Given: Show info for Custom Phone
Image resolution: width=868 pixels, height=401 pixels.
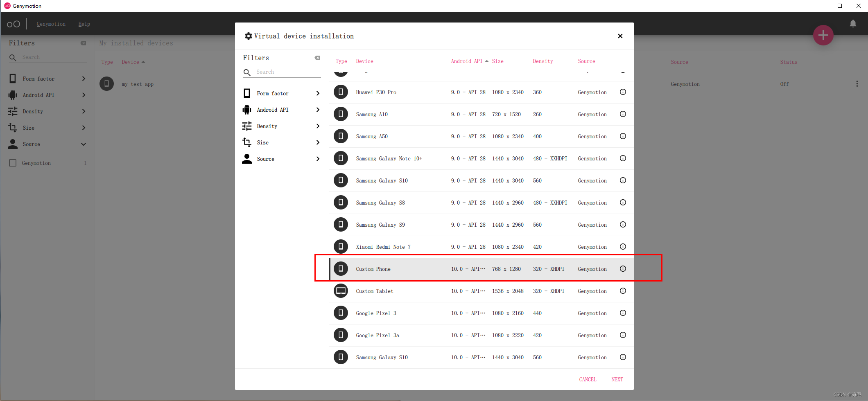Looking at the screenshot, I should (x=623, y=269).
